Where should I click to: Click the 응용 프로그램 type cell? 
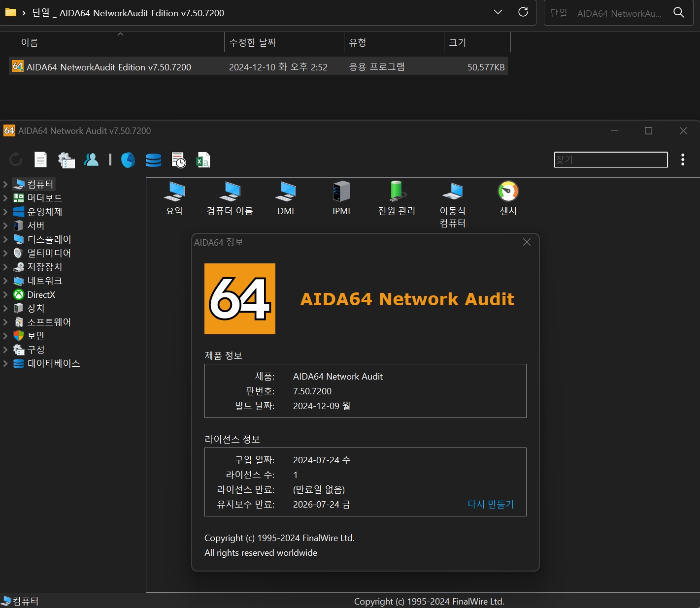tap(377, 67)
